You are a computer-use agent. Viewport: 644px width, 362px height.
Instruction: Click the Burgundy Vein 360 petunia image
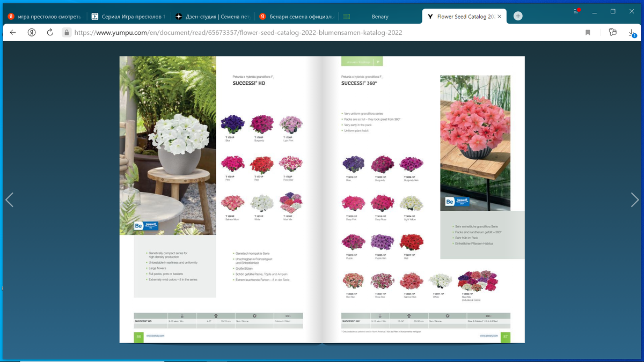[411, 164]
